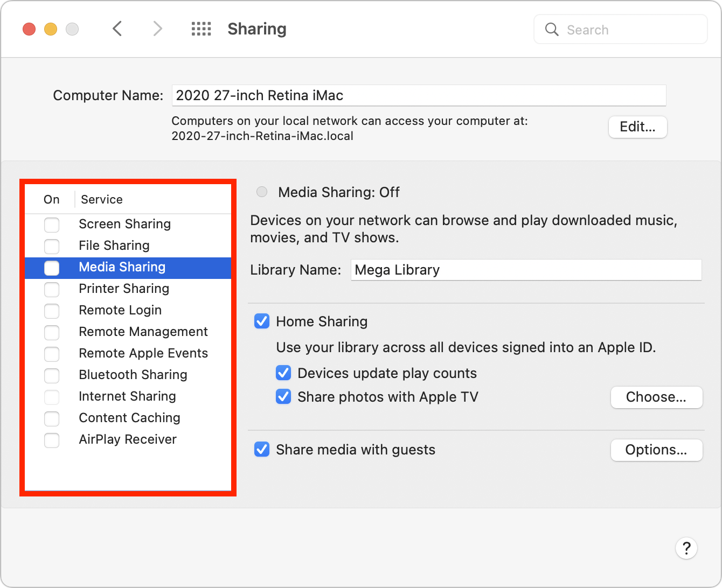Screen dimensions: 722x588
Task: Disable Devices update play counts
Action: (x=283, y=373)
